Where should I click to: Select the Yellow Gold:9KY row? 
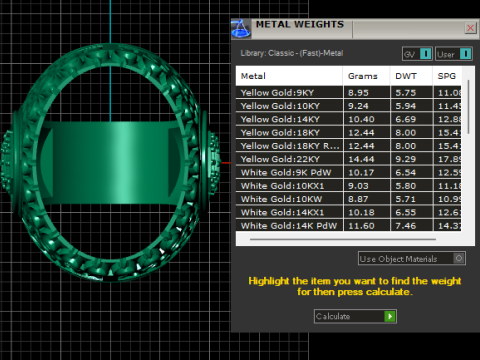349,92
